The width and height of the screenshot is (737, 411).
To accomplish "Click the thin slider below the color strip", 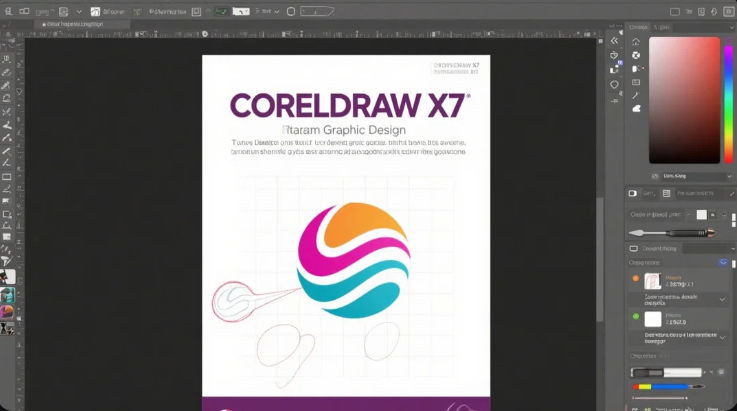I will (660, 398).
